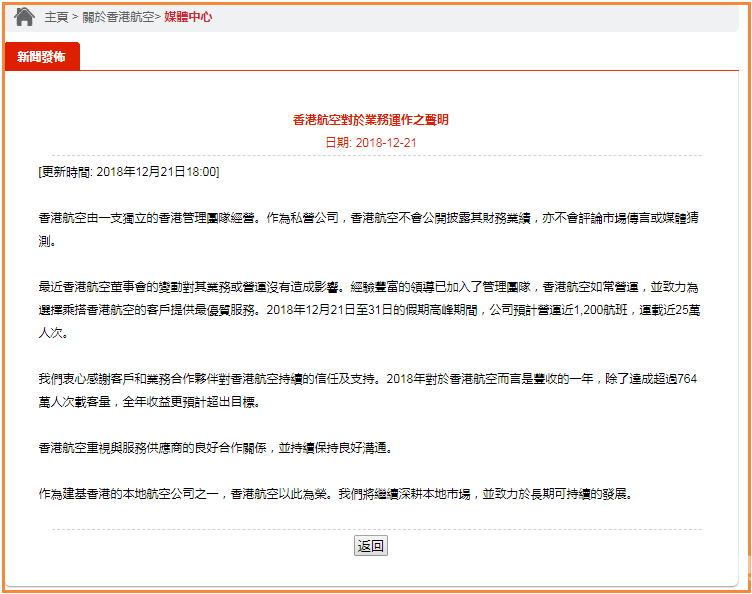The image size is (752, 594).
Task: Go to 關於香港航空 breadcrumb link
Action: point(118,17)
